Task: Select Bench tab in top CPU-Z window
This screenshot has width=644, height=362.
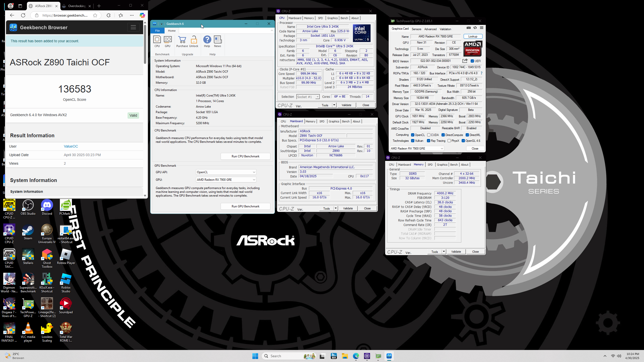Action: pos(344,18)
